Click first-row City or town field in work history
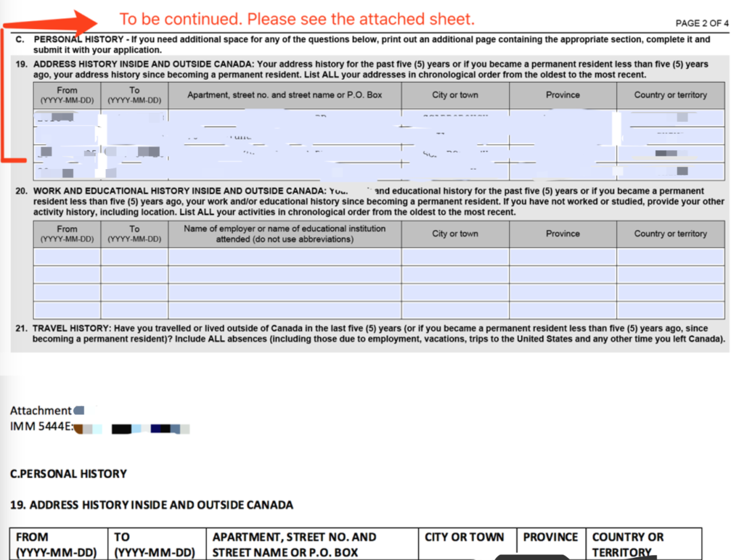This screenshot has width=731, height=560. 455,257
